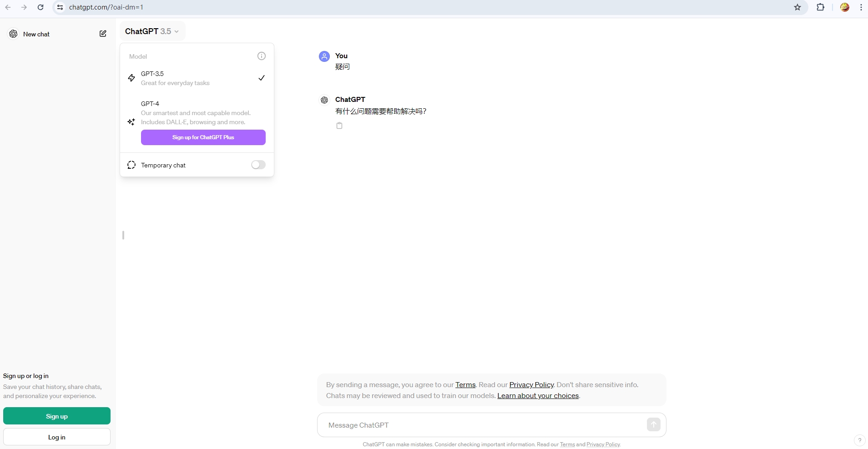Bookmark this page with the star icon
The height and width of the screenshot is (449, 868).
point(797,7)
